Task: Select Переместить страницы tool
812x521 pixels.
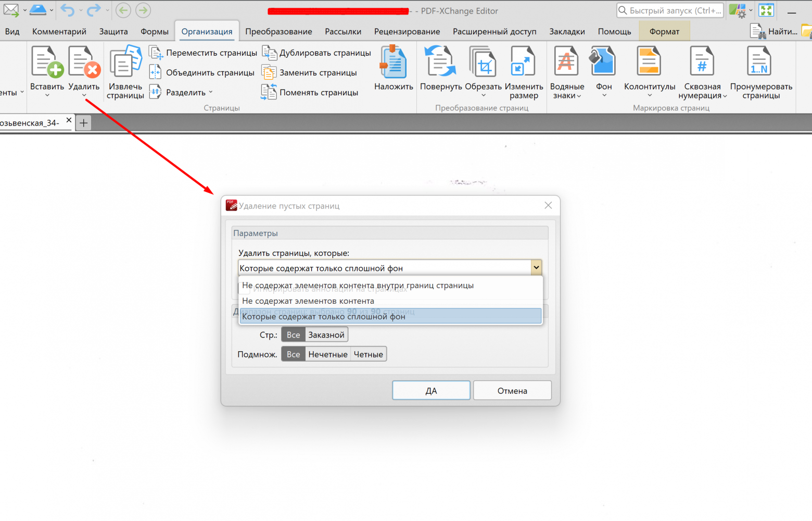Action: pyautogui.click(x=204, y=53)
